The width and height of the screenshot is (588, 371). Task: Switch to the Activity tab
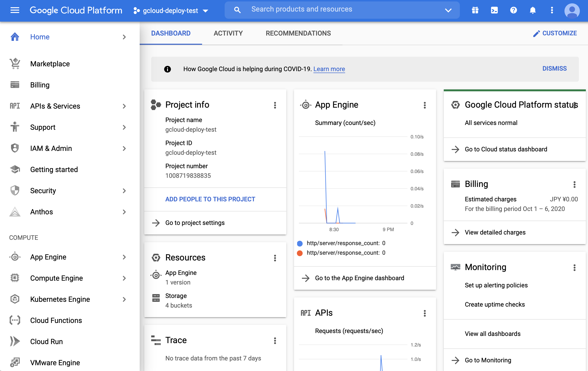click(228, 33)
